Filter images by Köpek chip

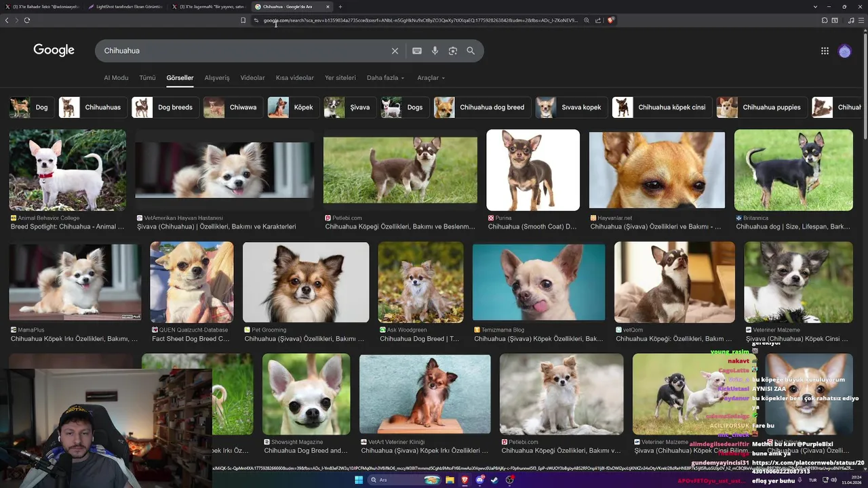coord(293,107)
